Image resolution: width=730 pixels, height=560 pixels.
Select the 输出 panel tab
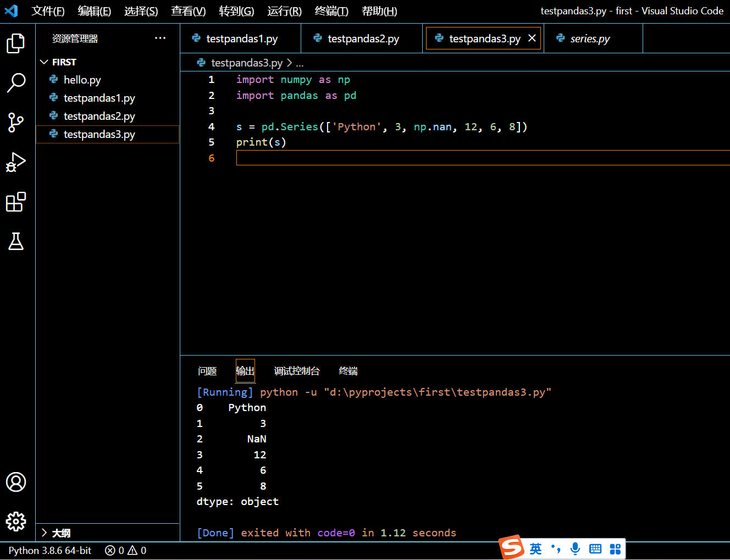(245, 371)
